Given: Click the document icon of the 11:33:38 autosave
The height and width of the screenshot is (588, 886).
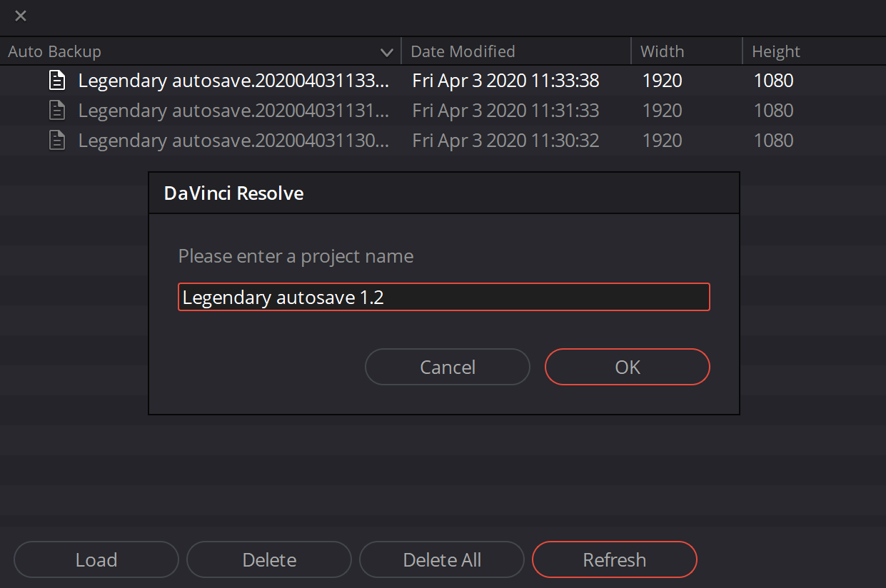Looking at the screenshot, I should point(56,81).
